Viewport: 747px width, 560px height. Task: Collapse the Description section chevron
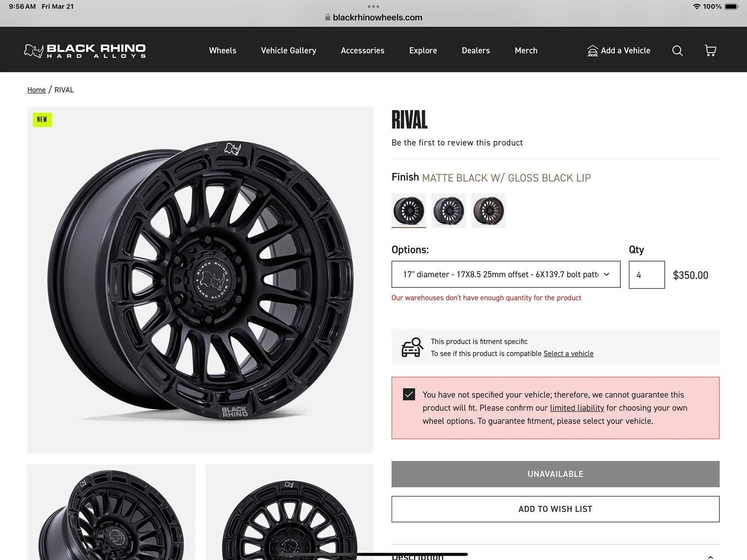tap(710, 557)
